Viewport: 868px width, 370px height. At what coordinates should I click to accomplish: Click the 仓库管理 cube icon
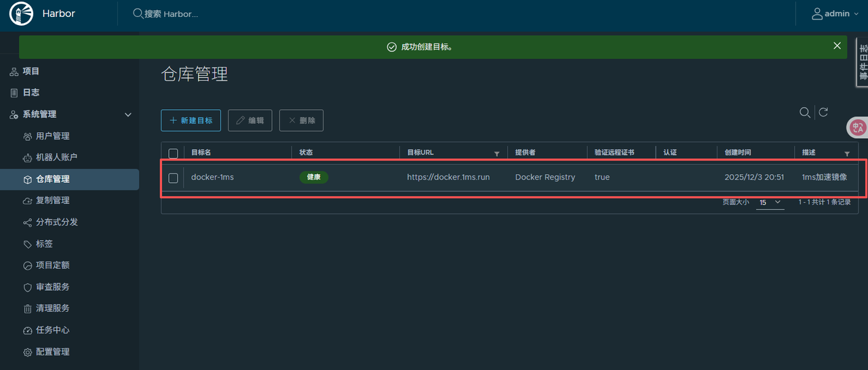[28, 180]
